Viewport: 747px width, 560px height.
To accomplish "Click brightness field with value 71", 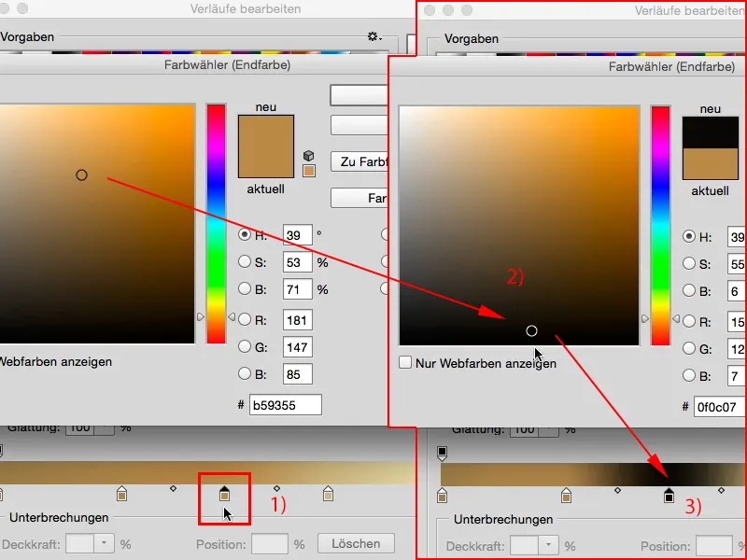I will [x=298, y=289].
